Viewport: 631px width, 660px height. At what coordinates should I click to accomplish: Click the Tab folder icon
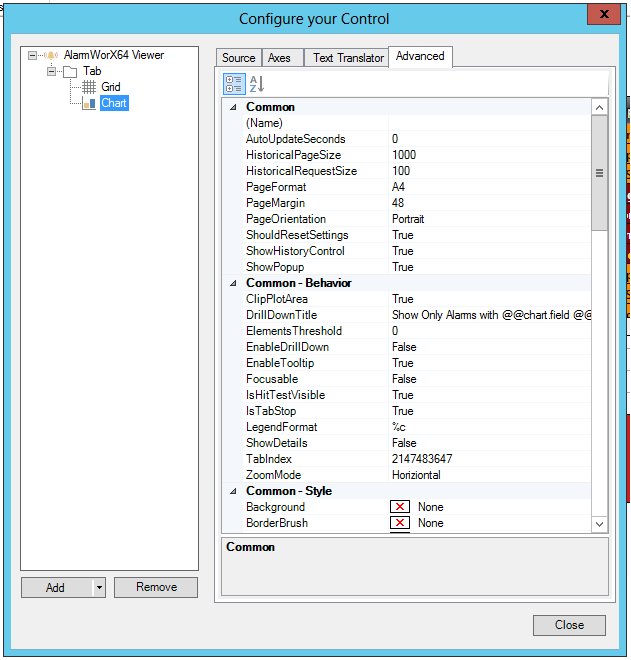(x=70, y=71)
